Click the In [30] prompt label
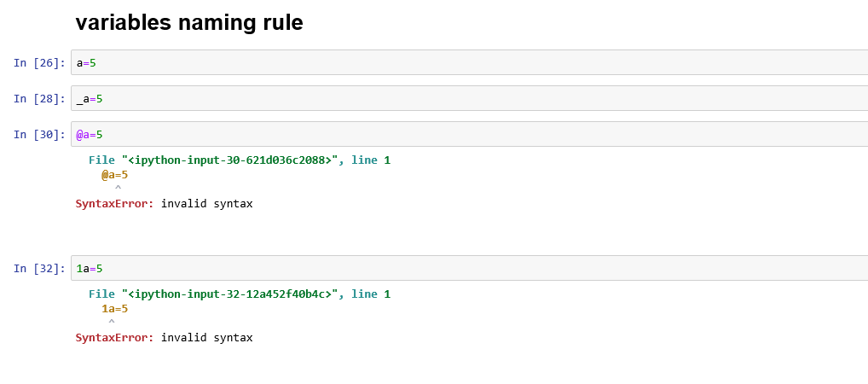868x384 pixels. coord(39,135)
